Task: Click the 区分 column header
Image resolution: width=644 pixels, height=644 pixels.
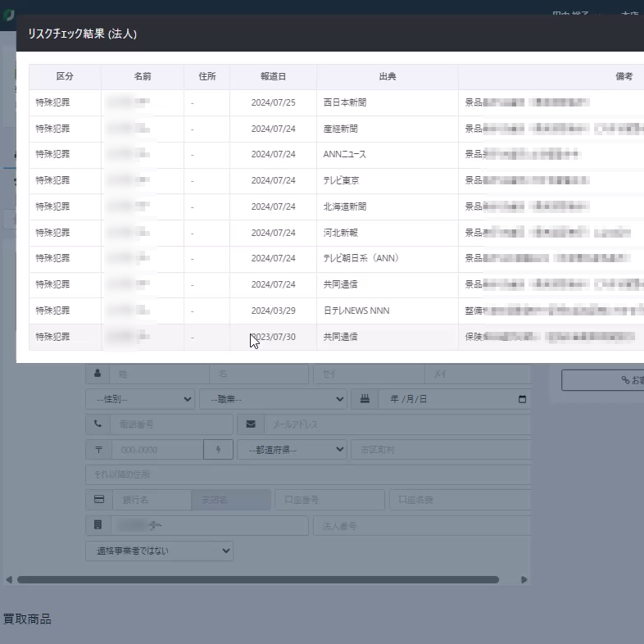Action: [65, 76]
